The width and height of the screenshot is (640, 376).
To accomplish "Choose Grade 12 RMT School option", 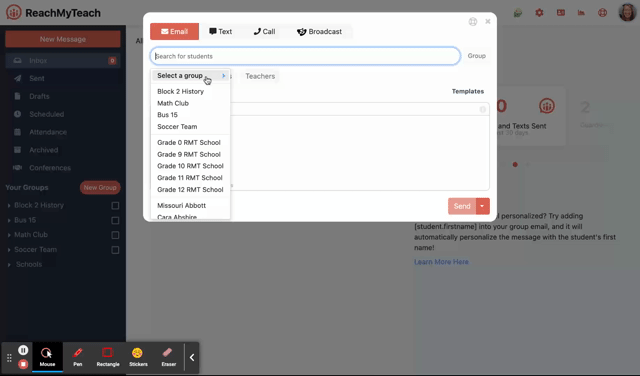I will [191, 189].
